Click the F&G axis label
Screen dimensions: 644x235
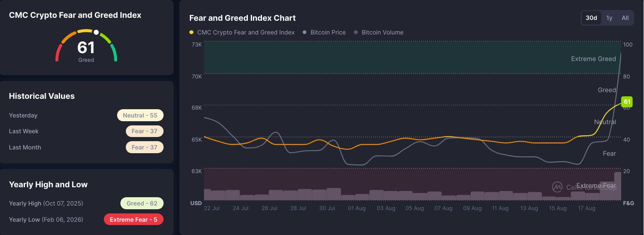pyautogui.click(x=629, y=203)
